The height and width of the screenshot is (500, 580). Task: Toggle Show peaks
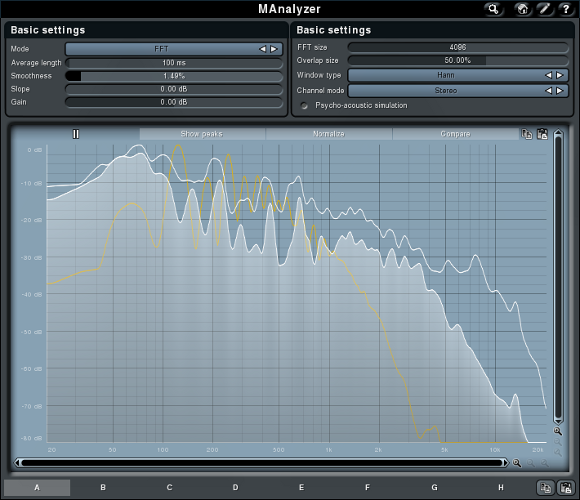(202, 134)
